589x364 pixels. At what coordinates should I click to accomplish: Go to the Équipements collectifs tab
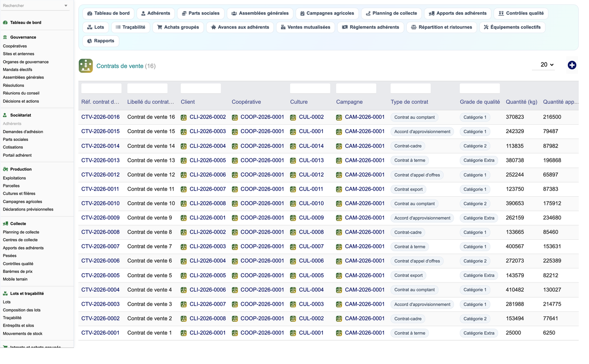click(x=512, y=27)
